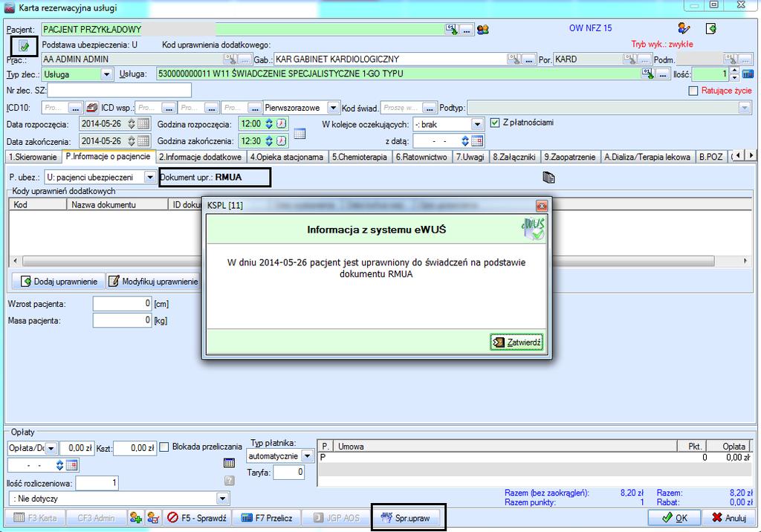Close the KSPL [11] dialog
Viewport: 761px width, 532px height.
[x=542, y=205]
